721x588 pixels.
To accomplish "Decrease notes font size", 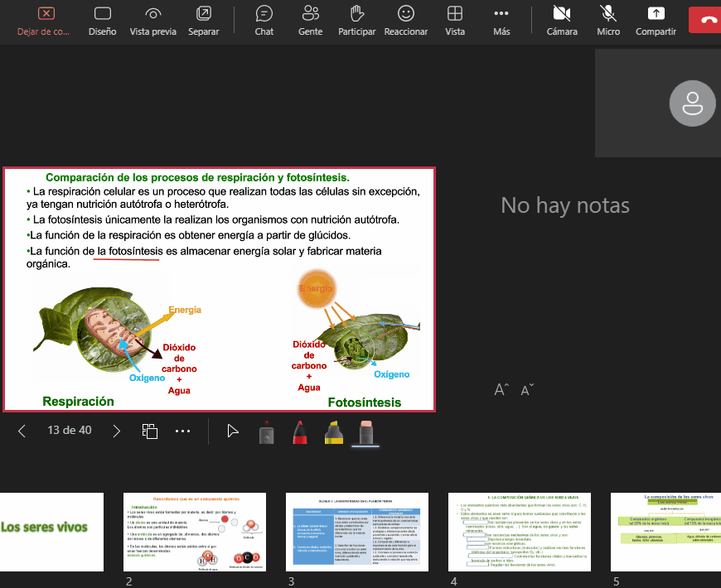I will (527, 389).
